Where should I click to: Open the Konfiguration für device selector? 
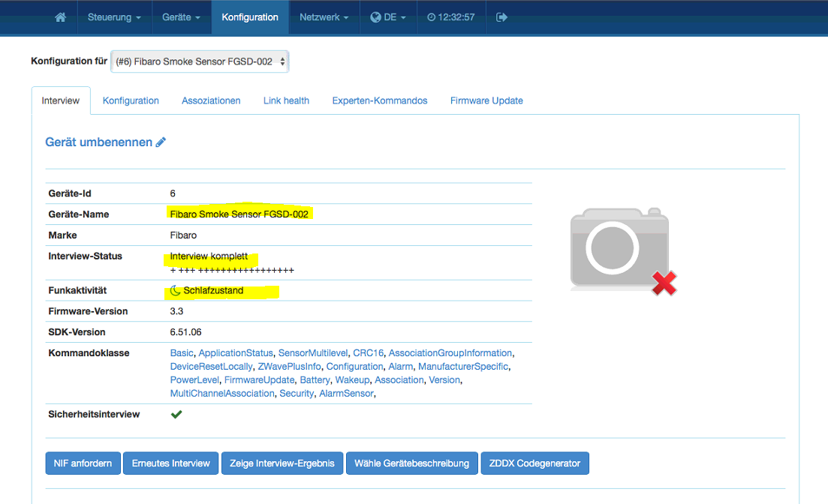click(x=200, y=61)
